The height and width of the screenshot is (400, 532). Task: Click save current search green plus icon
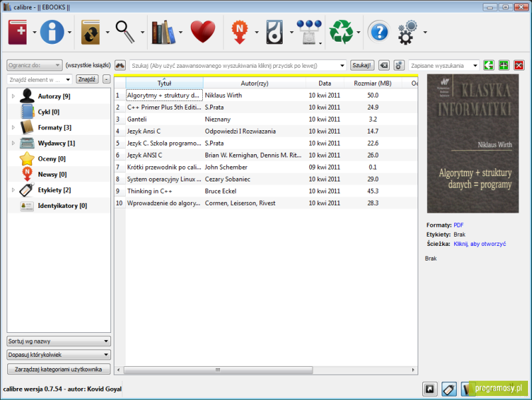[x=504, y=65]
